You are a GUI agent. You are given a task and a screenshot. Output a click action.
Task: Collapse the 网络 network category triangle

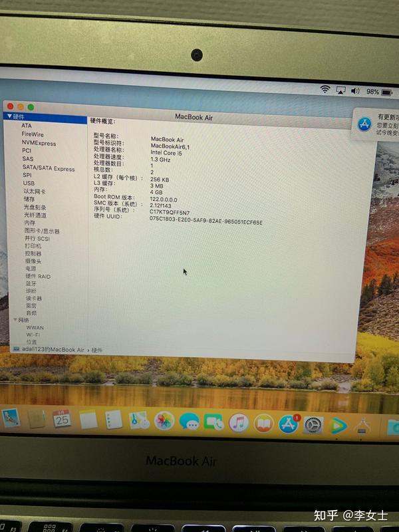[x=15, y=320]
